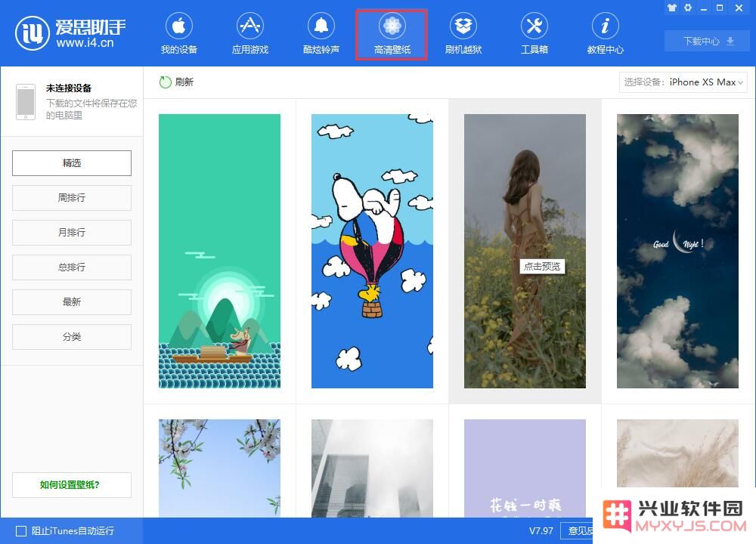Click the www.i4.cn website text
Viewport: 756px width, 544px height.
[85, 43]
